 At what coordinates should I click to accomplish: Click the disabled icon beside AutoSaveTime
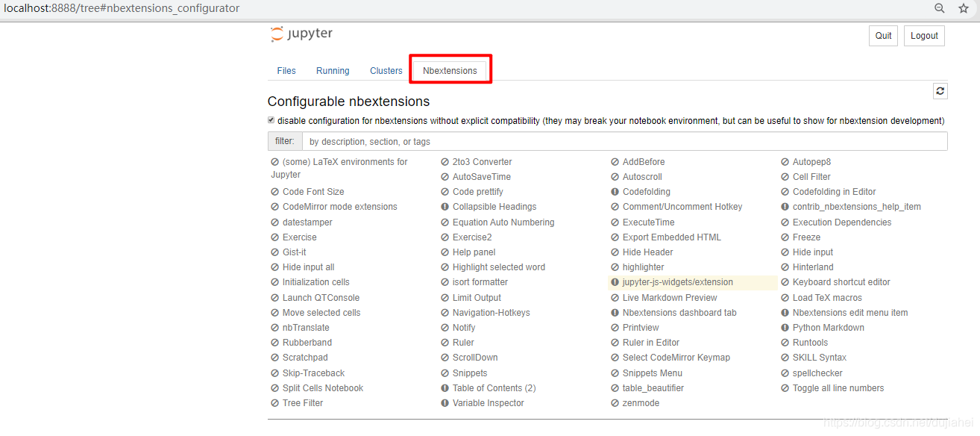445,177
